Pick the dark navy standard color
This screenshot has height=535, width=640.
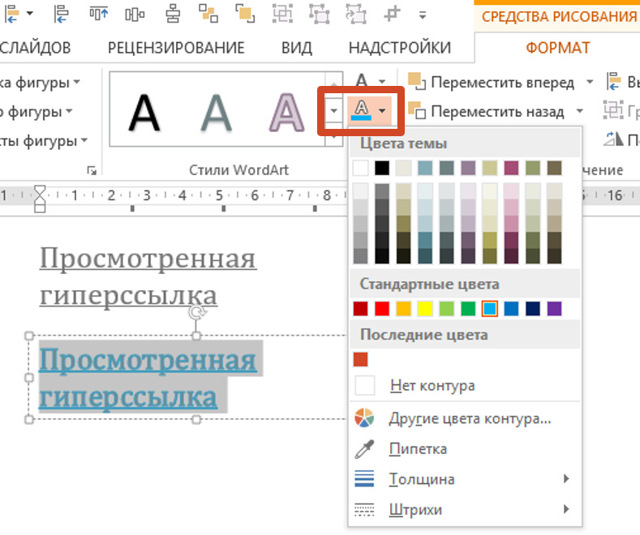(x=533, y=309)
